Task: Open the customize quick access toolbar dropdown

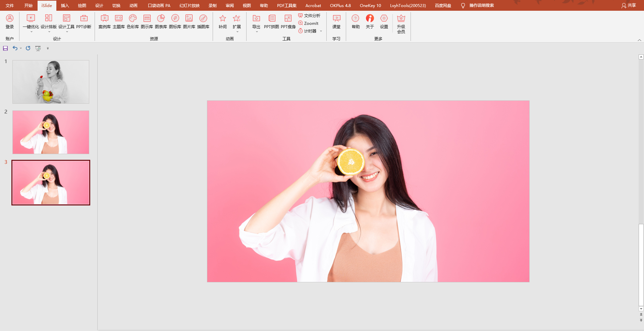Action: (48, 48)
